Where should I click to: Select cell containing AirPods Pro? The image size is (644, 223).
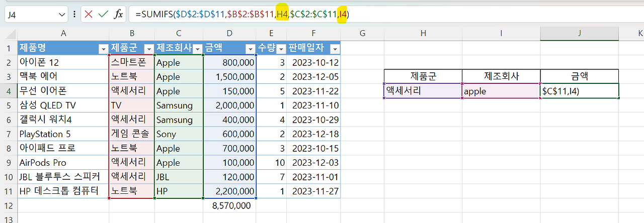[x=63, y=163]
